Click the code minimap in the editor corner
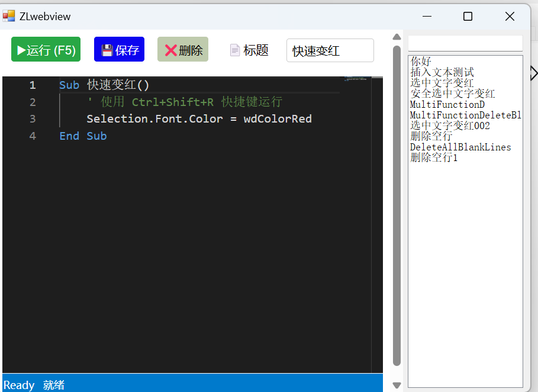The image size is (538, 392). (x=355, y=80)
